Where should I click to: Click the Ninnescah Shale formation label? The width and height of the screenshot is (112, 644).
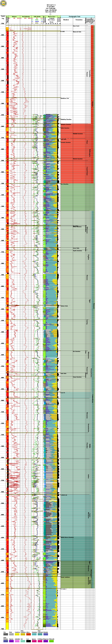click(77, 32)
